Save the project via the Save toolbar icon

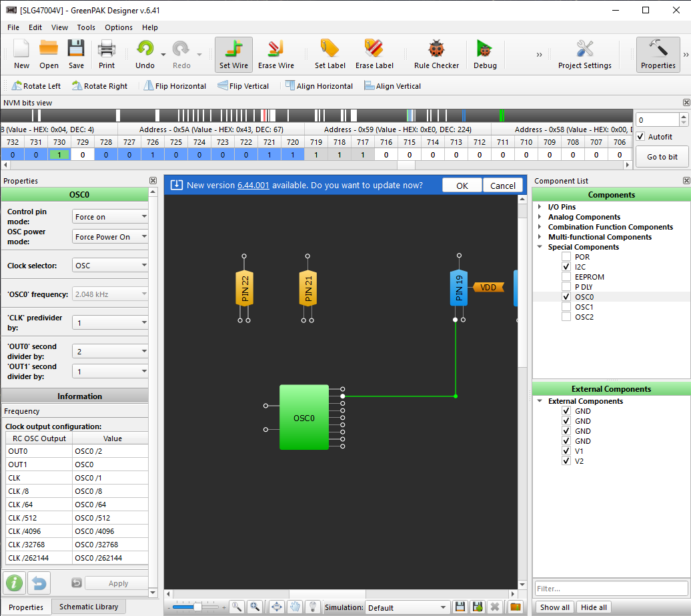coord(76,54)
